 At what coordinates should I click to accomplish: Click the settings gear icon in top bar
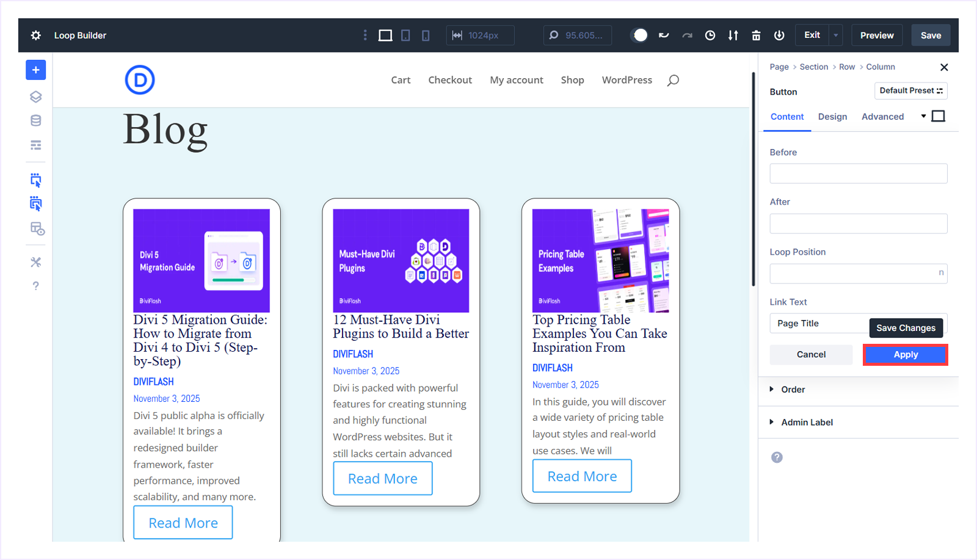click(36, 35)
